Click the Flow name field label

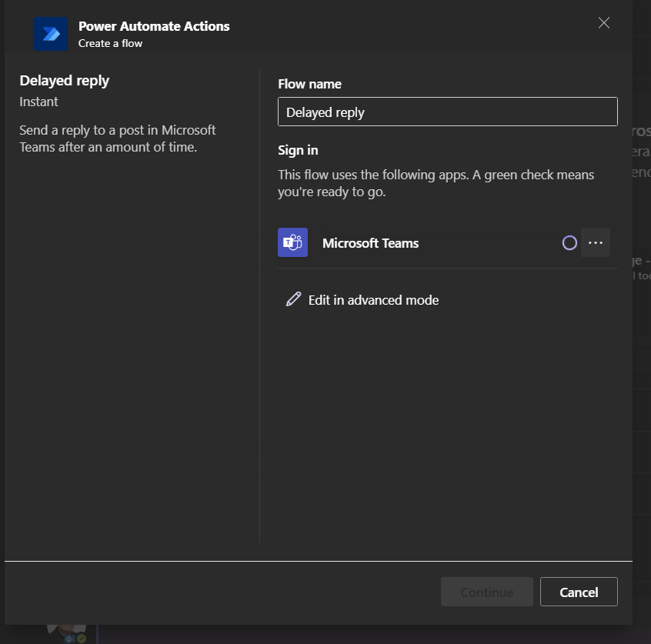309,84
